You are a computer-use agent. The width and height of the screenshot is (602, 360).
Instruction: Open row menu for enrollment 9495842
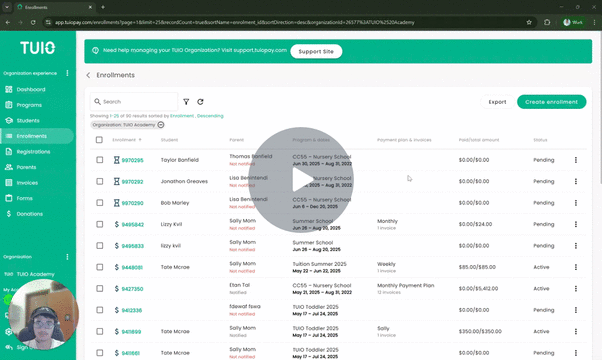pos(576,225)
